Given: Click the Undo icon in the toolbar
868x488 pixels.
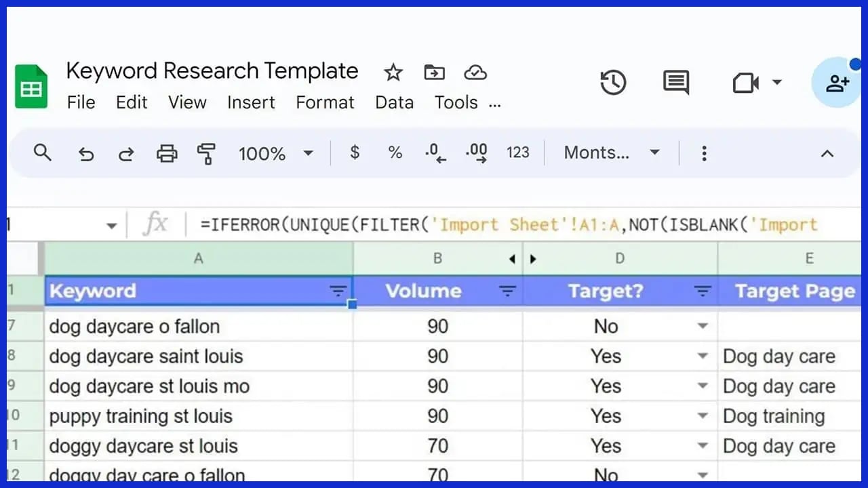Looking at the screenshot, I should 85,153.
